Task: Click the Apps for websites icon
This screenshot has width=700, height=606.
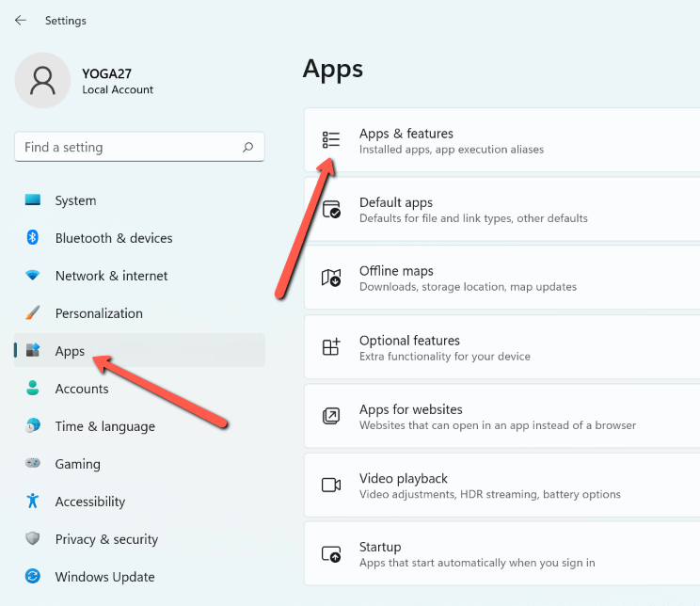Action: 331,416
